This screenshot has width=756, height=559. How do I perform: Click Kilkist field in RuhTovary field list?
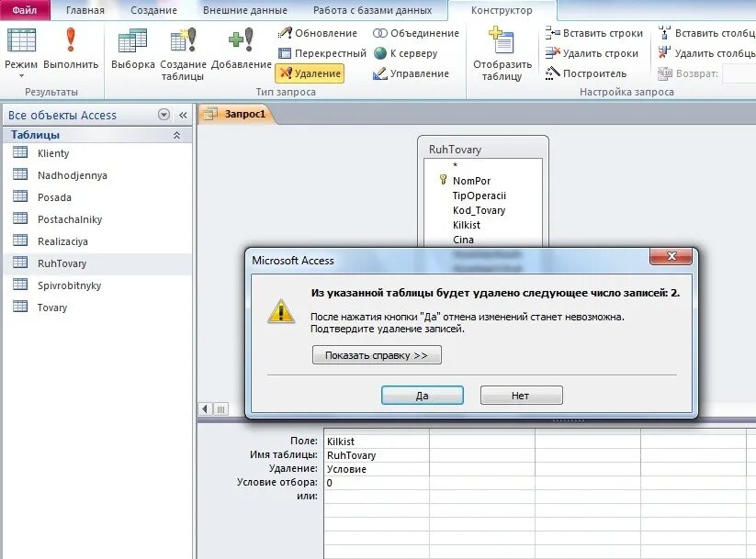[467, 225]
